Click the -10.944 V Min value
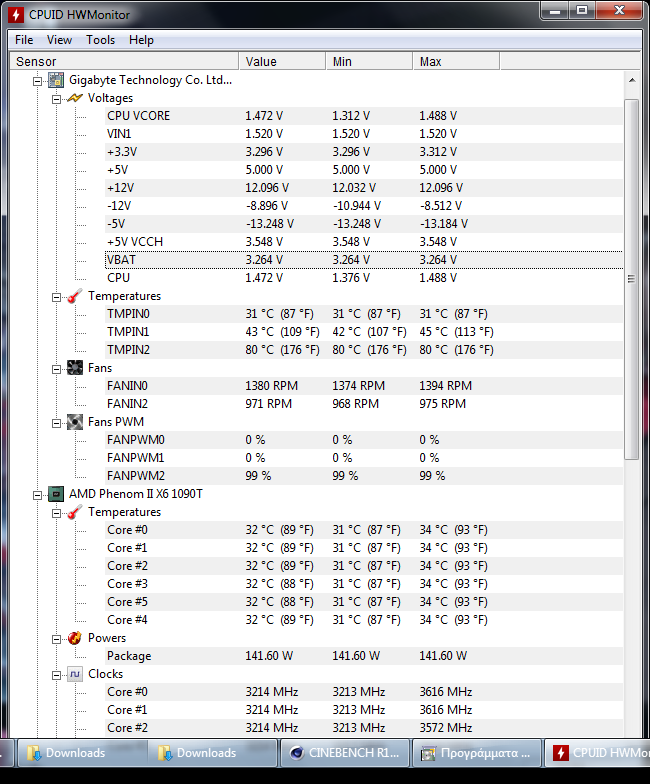The image size is (650, 784). pyautogui.click(x=356, y=206)
